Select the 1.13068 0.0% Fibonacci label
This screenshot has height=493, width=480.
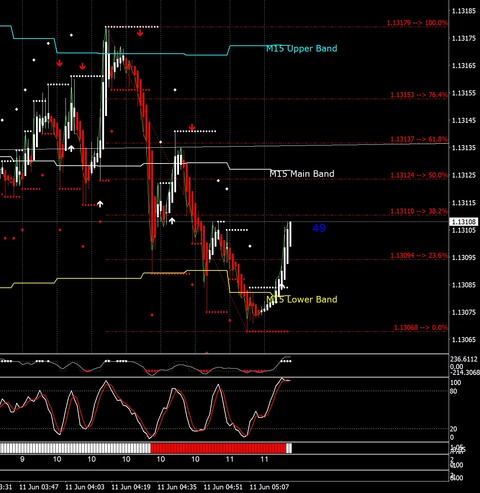[421, 328]
